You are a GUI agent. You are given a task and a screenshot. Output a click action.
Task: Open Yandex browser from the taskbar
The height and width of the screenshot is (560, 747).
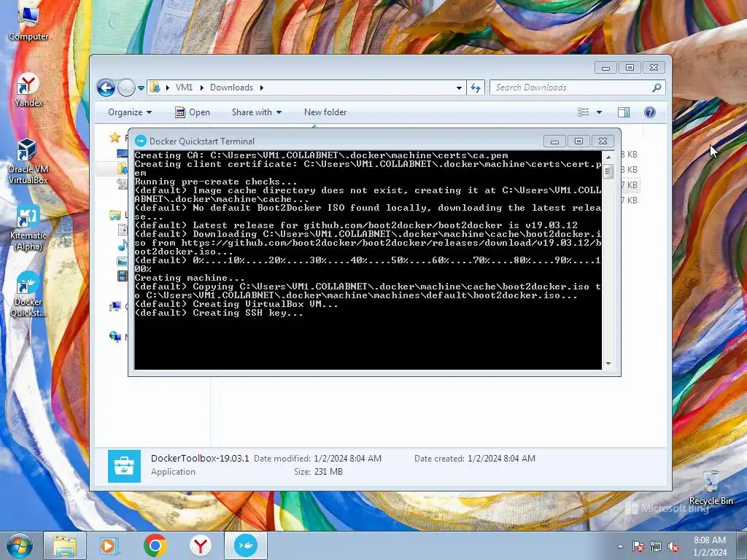(201, 545)
